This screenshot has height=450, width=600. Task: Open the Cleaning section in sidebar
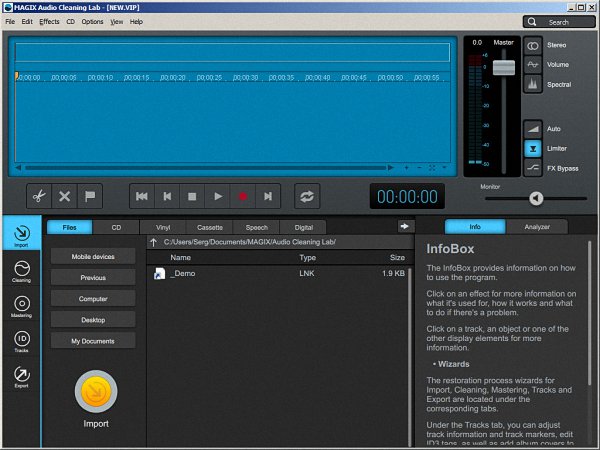pyautogui.click(x=21, y=271)
